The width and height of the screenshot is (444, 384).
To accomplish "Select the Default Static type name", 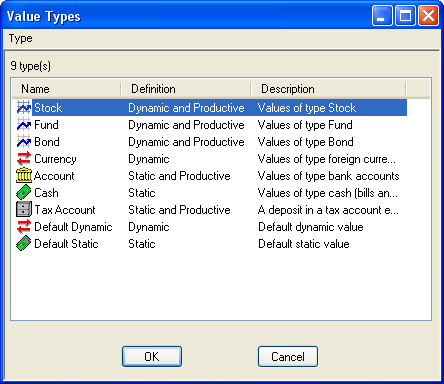I will (x=66, y=244).
